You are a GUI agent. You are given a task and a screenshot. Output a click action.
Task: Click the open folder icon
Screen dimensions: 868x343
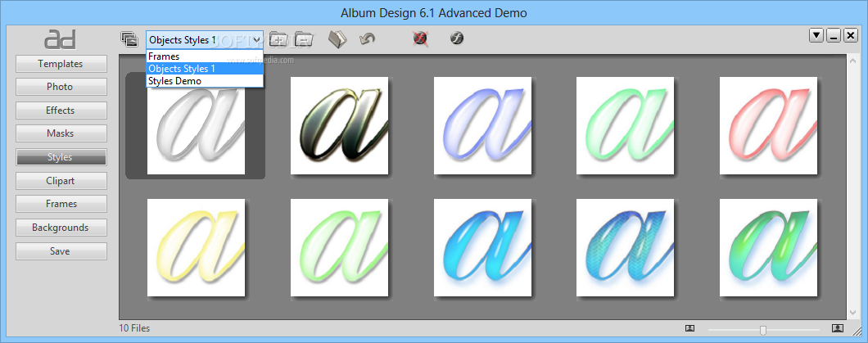[337, 38]
